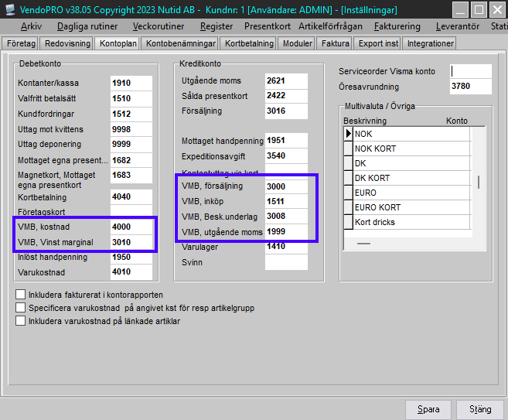Open the Dagliga rutiner menu
Viewport: 508px width, 420px height.
(87, 26)
